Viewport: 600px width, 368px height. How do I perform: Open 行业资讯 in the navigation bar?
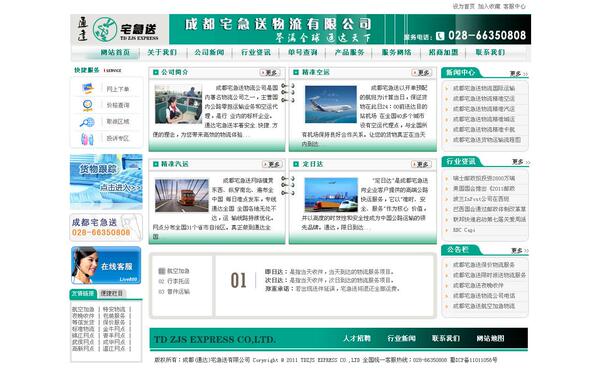256,52
